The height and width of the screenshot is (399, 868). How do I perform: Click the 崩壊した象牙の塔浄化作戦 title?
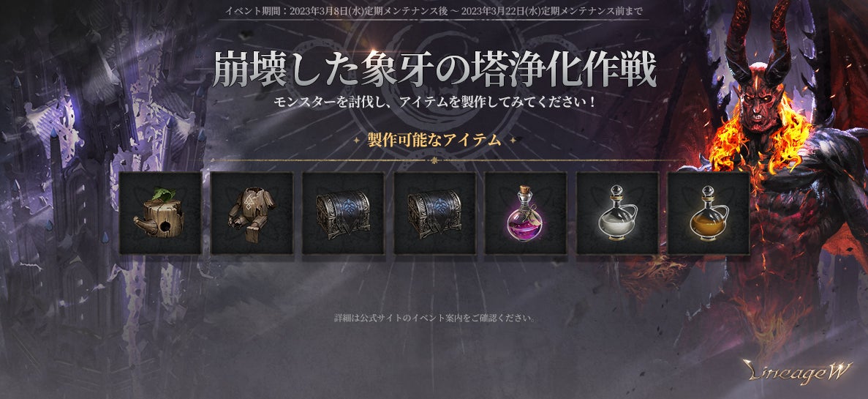click(434, 71)
